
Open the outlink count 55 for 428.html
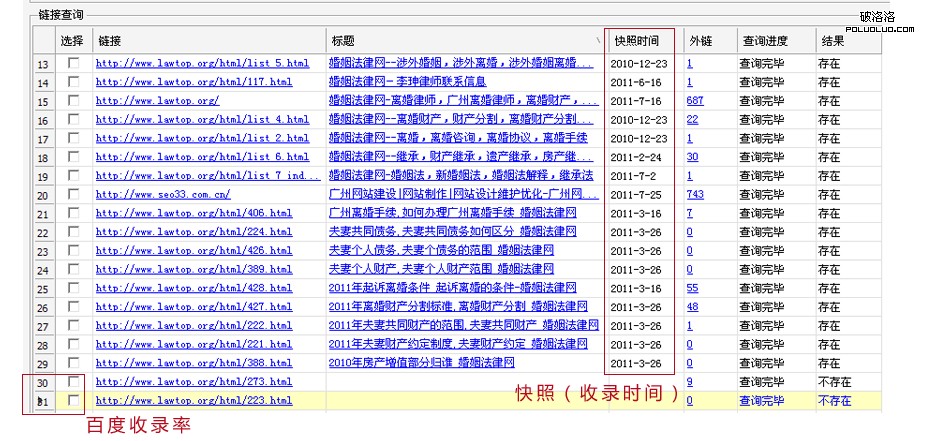point(692,288)
